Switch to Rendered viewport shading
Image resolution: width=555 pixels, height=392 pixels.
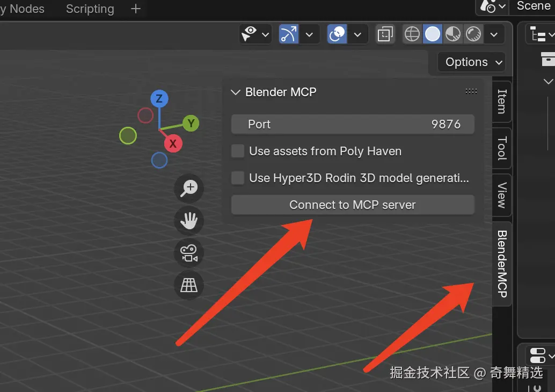[473, 34]
